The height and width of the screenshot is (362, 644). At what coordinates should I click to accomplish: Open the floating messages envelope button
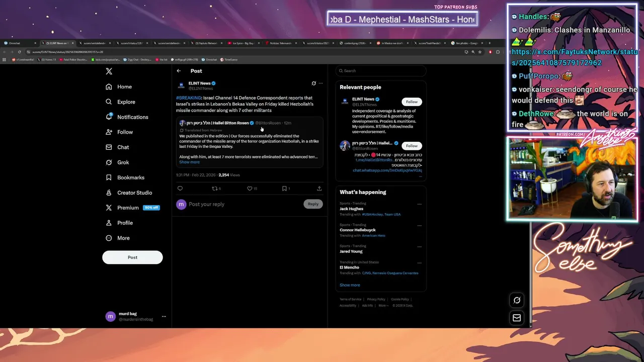(x=517, y=318)
